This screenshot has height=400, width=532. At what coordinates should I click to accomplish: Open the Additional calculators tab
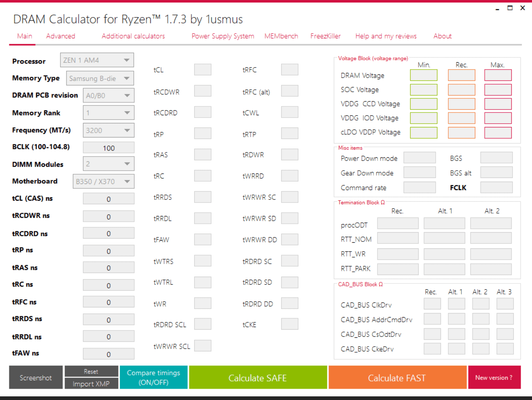tap(134, 36)
